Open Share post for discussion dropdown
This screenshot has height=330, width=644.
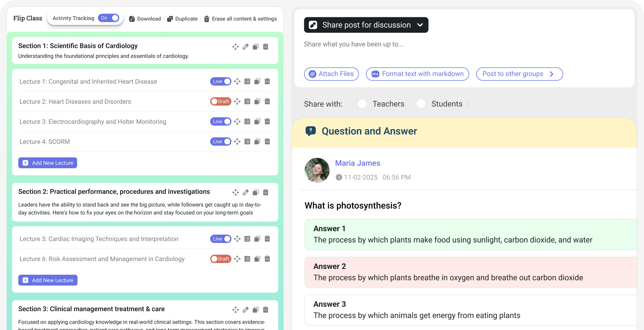tap(366, 25)
